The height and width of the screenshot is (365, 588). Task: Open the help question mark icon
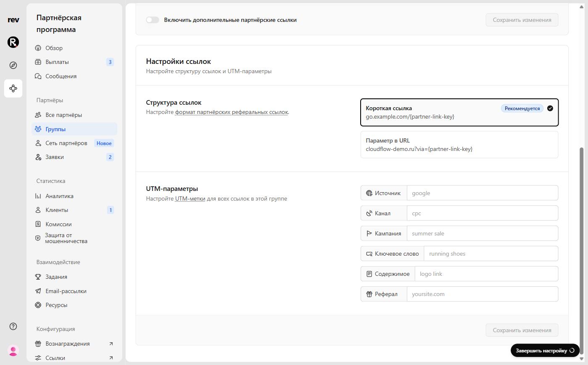click(x=13, y=326)
